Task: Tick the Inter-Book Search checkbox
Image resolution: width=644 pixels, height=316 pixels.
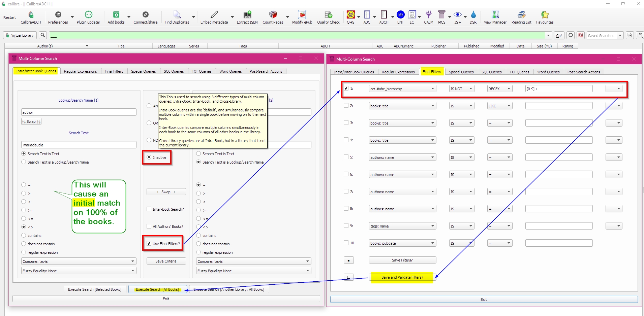Action: point(149,209)
